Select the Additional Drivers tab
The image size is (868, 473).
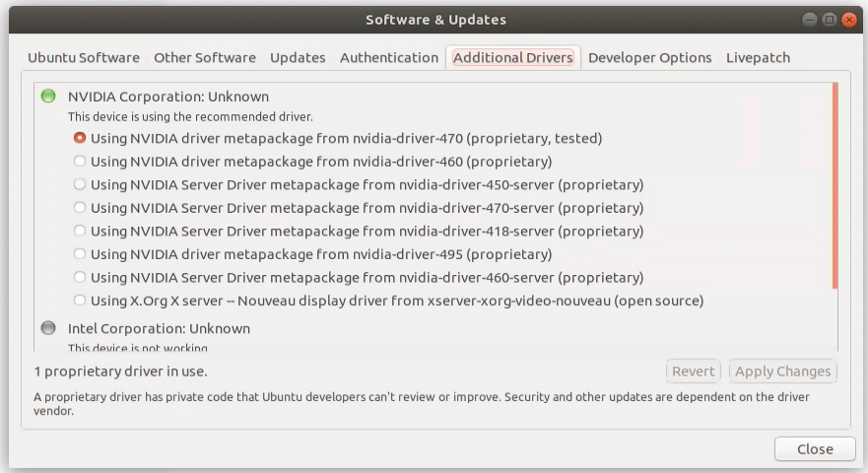point(513,57)
